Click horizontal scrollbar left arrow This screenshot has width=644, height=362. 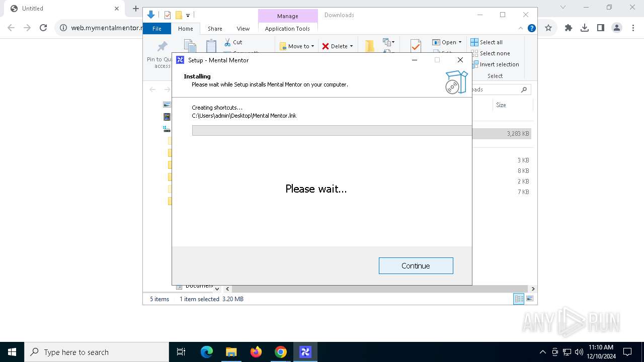tap(227, 289)
